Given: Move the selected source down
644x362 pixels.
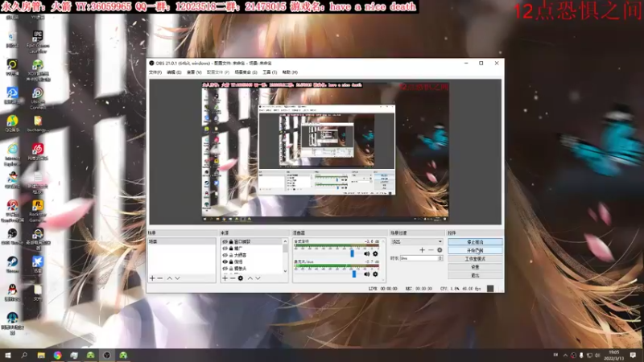Looking at the screenshot, I should (258, 278).
